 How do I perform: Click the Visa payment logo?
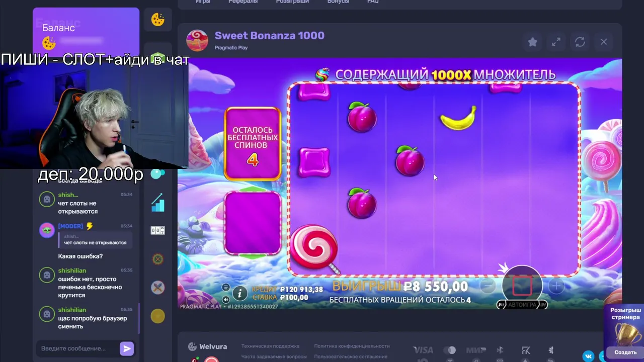[x=423, y=350]
